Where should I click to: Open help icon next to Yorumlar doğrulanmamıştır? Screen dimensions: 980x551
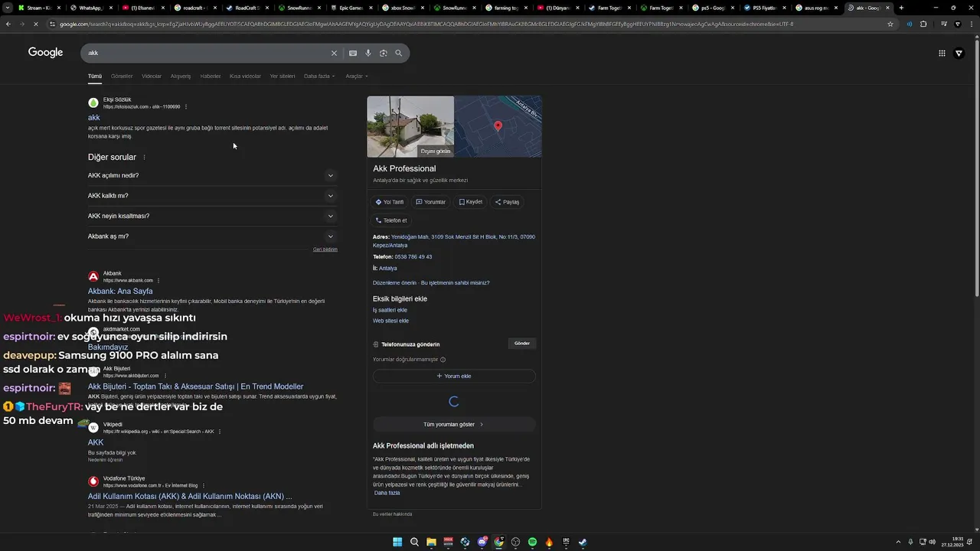click(443, 360)
